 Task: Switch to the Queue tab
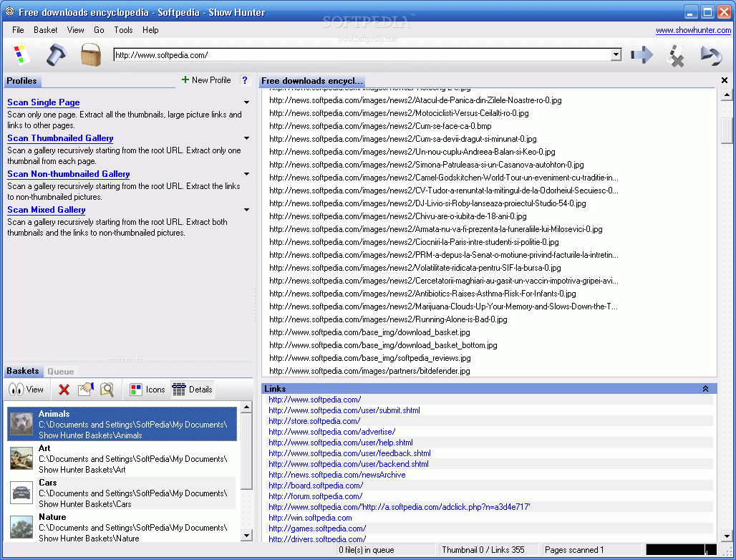click(x=61, y=371)
